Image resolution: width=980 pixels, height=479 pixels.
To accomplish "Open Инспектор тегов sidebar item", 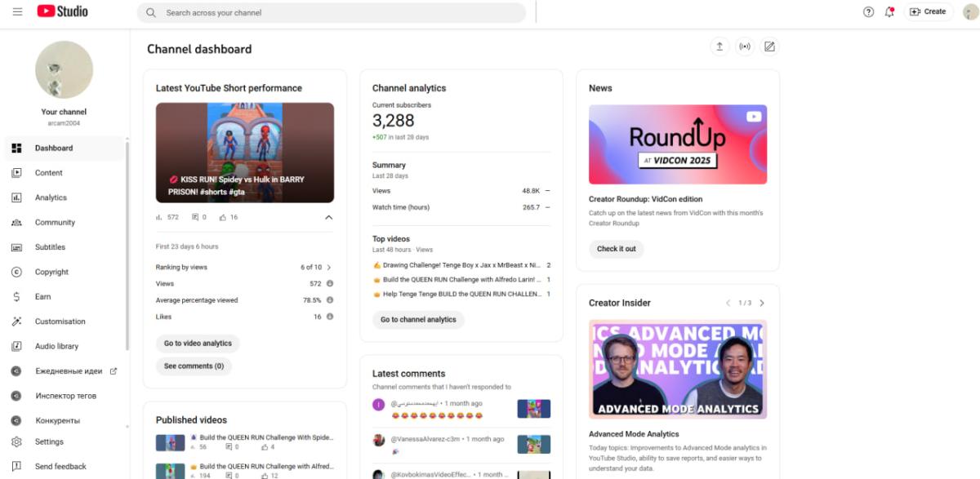I will point(65,396).
